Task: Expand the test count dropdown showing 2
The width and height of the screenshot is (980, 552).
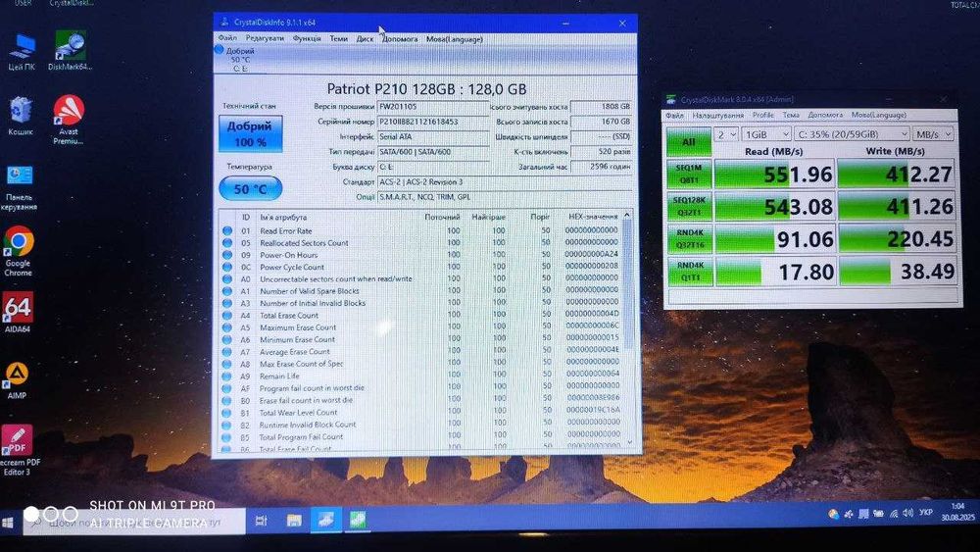Action: coord(725,134)
